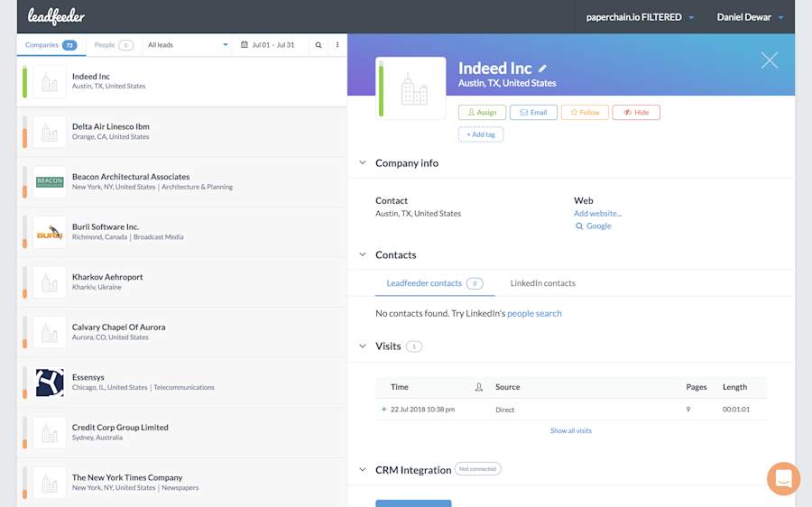
Task: Click the Essensys logo thumbnail
Action: 50,383
